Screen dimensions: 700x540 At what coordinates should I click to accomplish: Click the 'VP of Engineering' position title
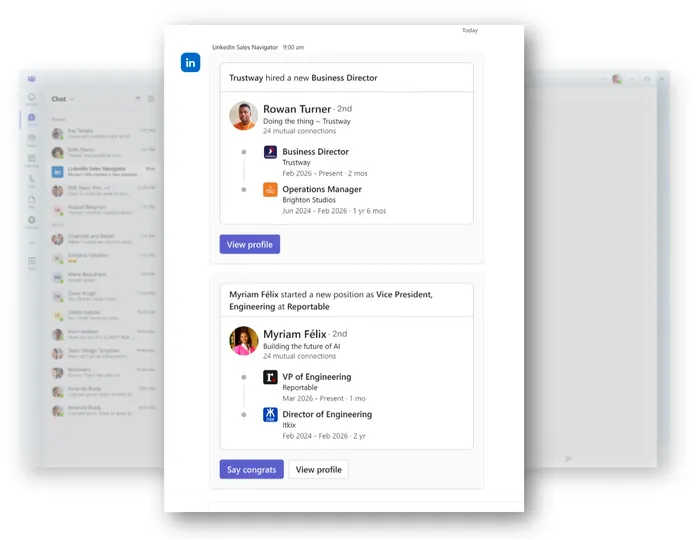(x=317, y=377)
